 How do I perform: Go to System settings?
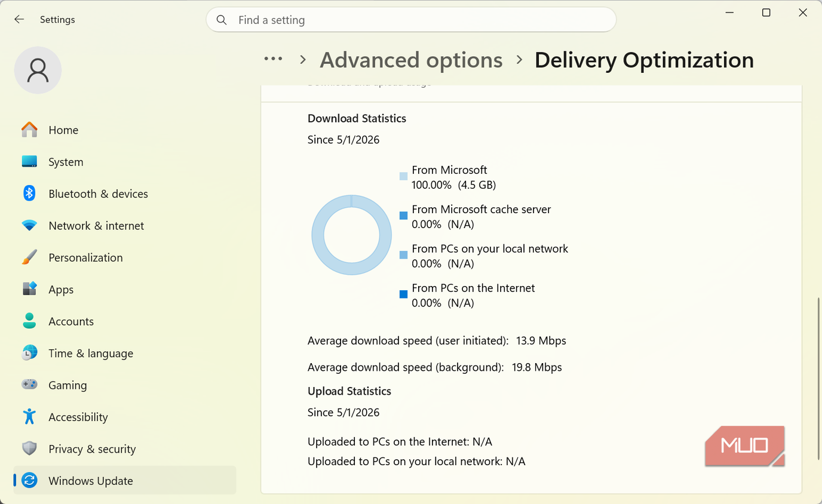125,162
